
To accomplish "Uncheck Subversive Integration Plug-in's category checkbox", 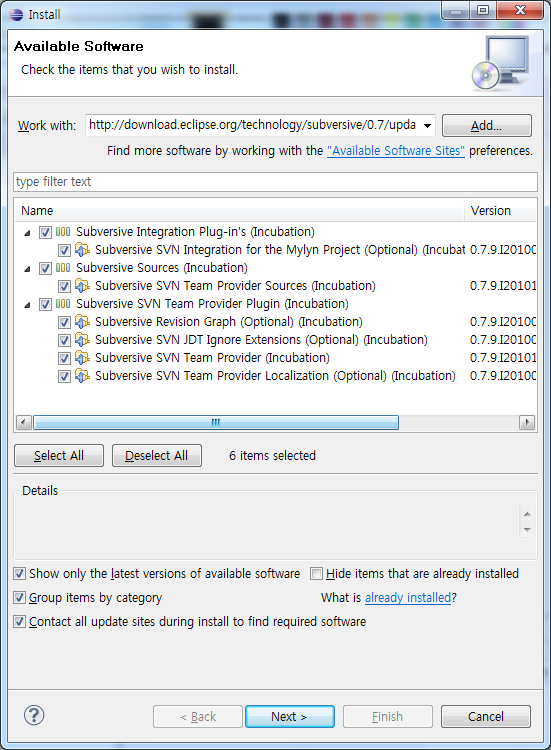I will 45,232.
